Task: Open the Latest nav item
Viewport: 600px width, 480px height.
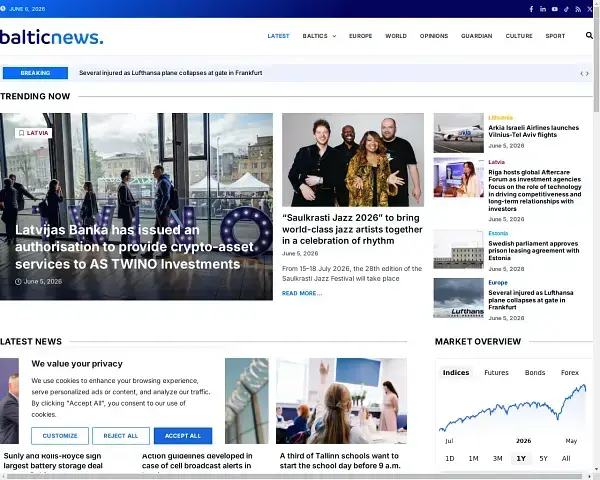Action: coord(278,36)
